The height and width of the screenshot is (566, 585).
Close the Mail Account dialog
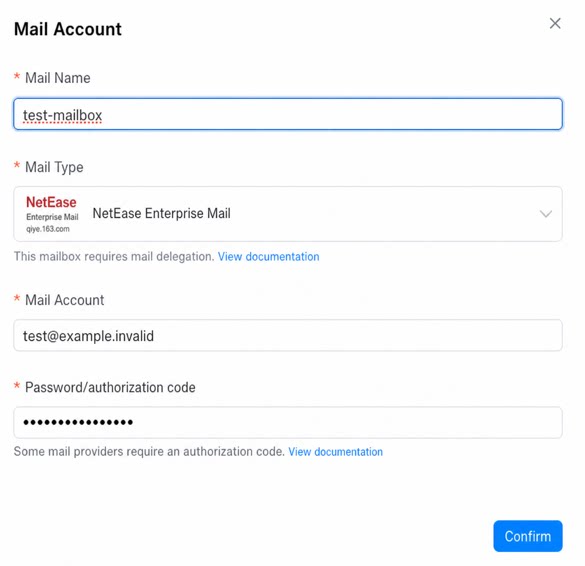555,24
